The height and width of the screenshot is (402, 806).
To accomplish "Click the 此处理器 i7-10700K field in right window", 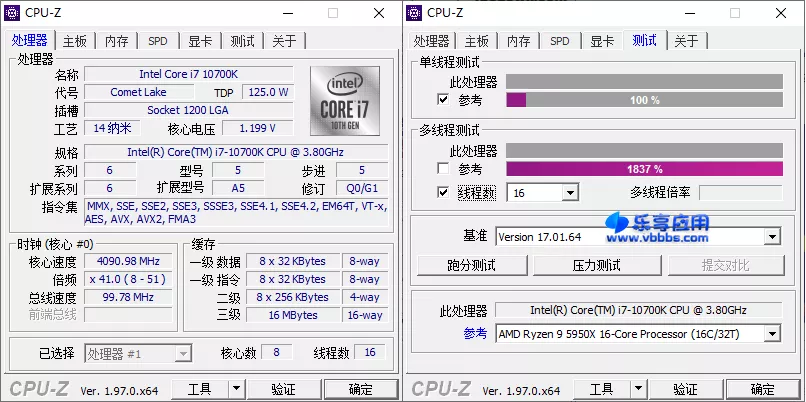I will [x=638, y=310].
